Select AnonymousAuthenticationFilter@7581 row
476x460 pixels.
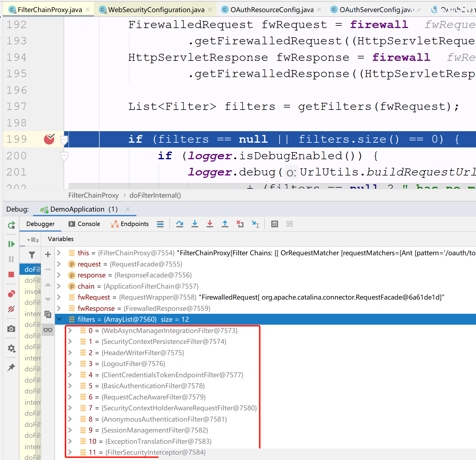265,419
